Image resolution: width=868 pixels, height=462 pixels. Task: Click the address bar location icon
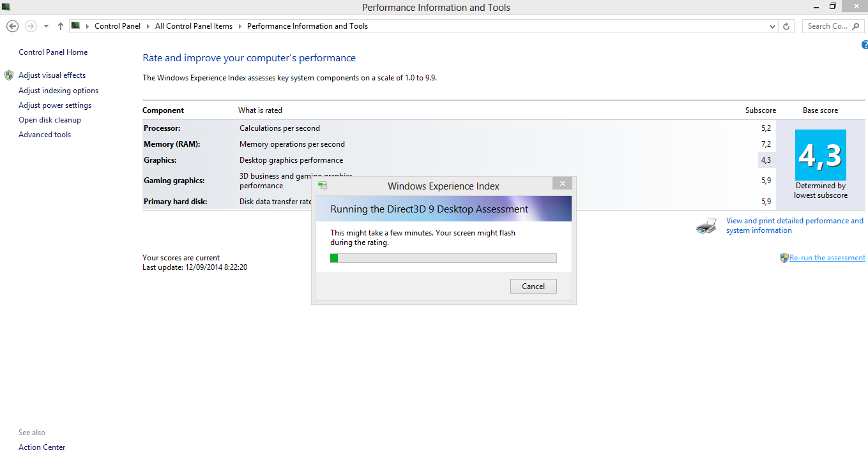pos(76,26)
